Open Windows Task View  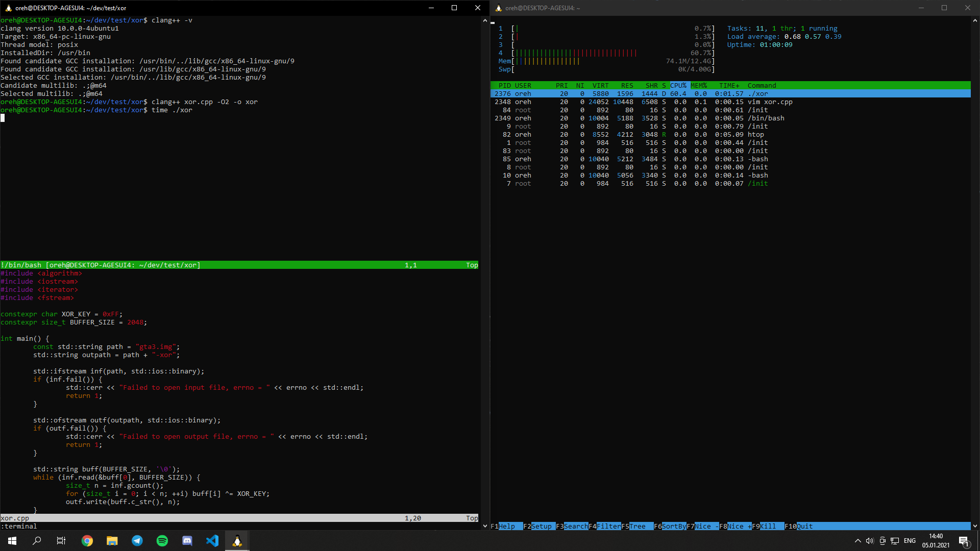[x=61, y=541]
